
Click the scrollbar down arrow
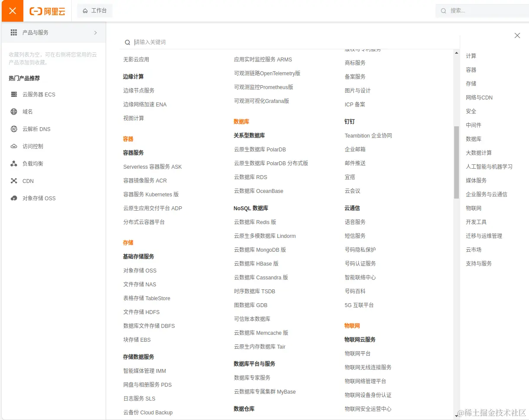pyautogui.click(x=456, y=415)
